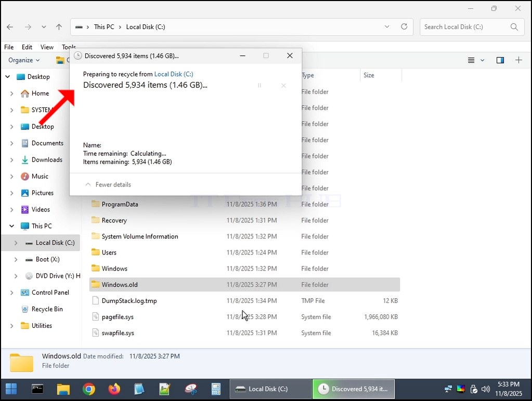
Task: Click the Local Disk (C:) link in dialog
Action: click(173, 74)
